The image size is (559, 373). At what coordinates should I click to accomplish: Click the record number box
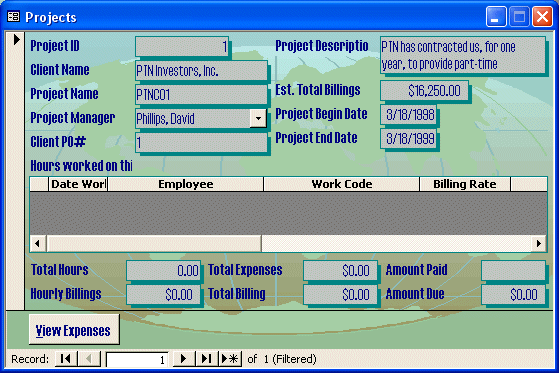coord(137,359)
